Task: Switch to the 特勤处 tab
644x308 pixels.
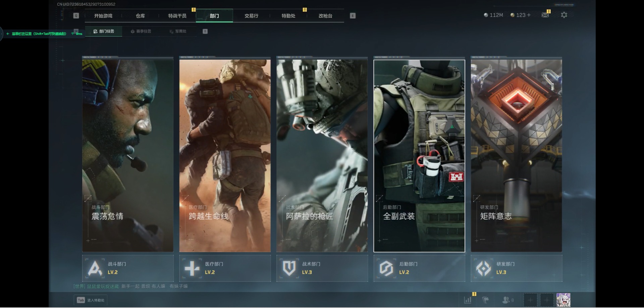Action: click(288, 16)
